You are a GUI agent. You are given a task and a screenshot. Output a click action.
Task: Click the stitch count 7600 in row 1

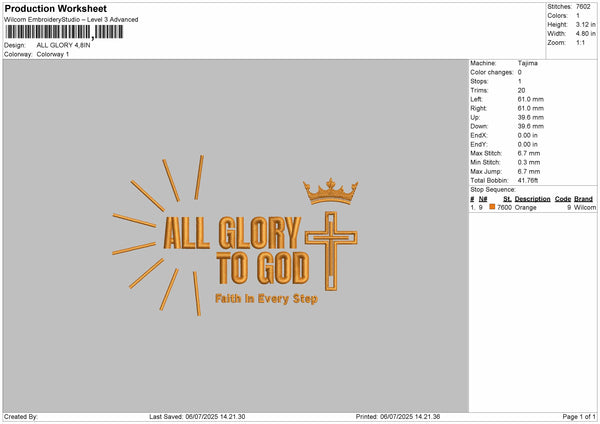click(x=504, y=207)
